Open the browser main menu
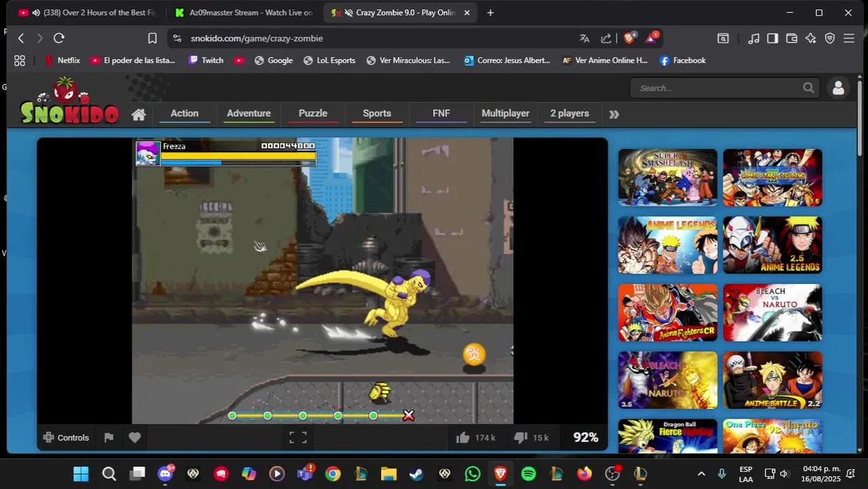The width and height of the screenshot is (868, 489). tap(848, 38)
